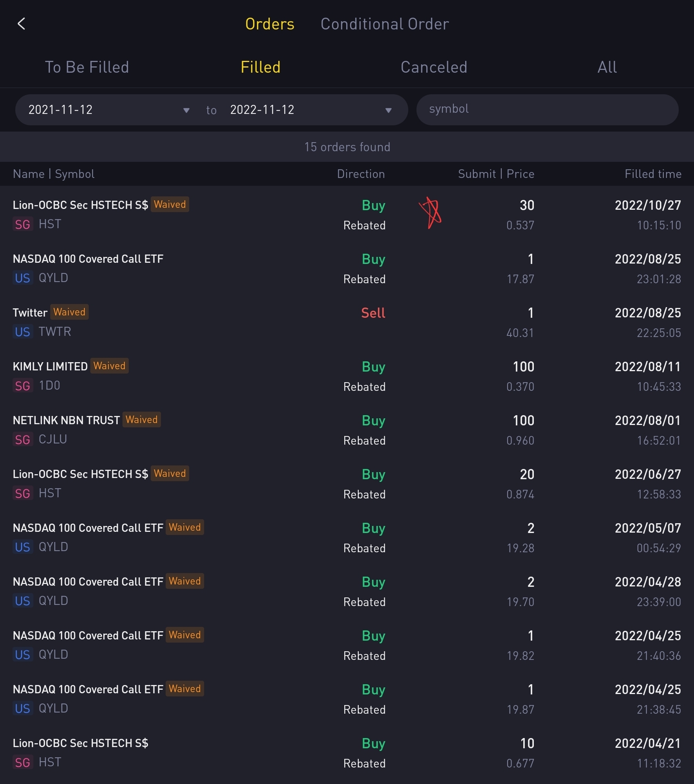
Task: Open the Twitter TWTR sell order
Action: click(347, 322)
